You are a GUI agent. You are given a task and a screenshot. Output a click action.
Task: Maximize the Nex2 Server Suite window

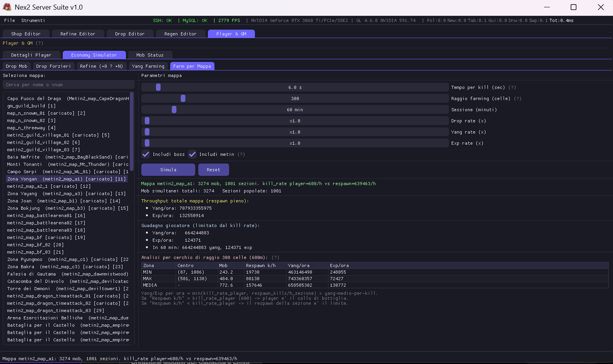(573, 7)
